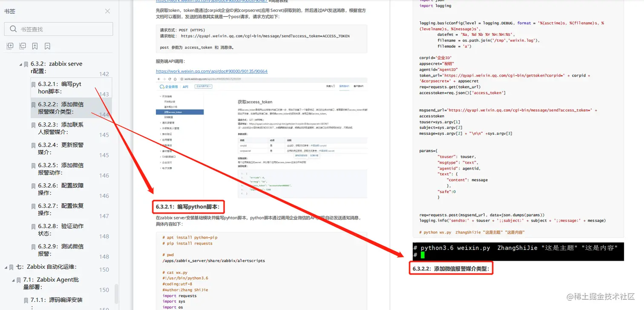Collapse the 七：Zabbix 自动化运维 node
The width and height of the screenshot is (644, 310).
coord(6,267)
